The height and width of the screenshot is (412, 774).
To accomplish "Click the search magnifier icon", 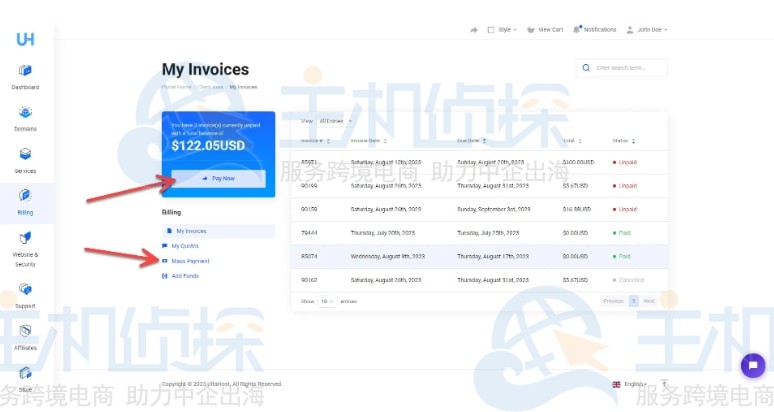I will tap(586, 68).
